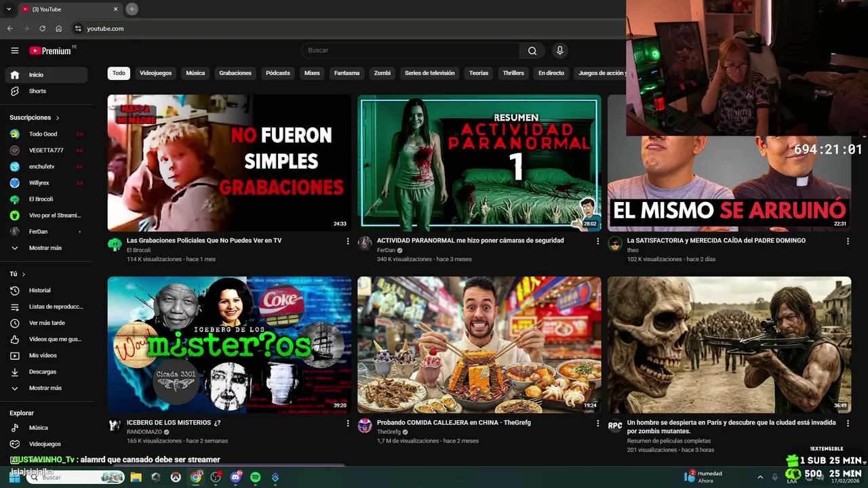The height and width of the screenshot is (488, 868).
Task: Open the comida callejera China thumbnail
Action: (x=479, y=345)
